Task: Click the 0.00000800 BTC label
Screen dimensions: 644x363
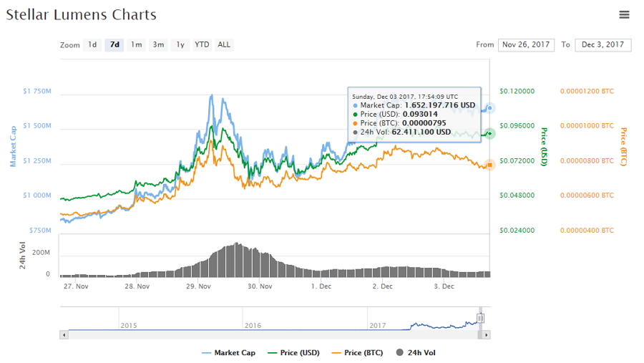Action: pos(587,161)
